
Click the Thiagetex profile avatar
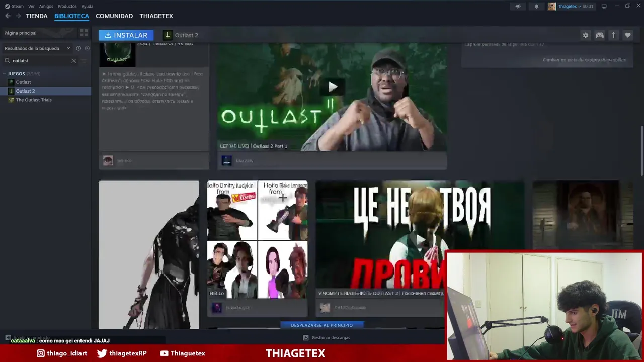[552, 6]
